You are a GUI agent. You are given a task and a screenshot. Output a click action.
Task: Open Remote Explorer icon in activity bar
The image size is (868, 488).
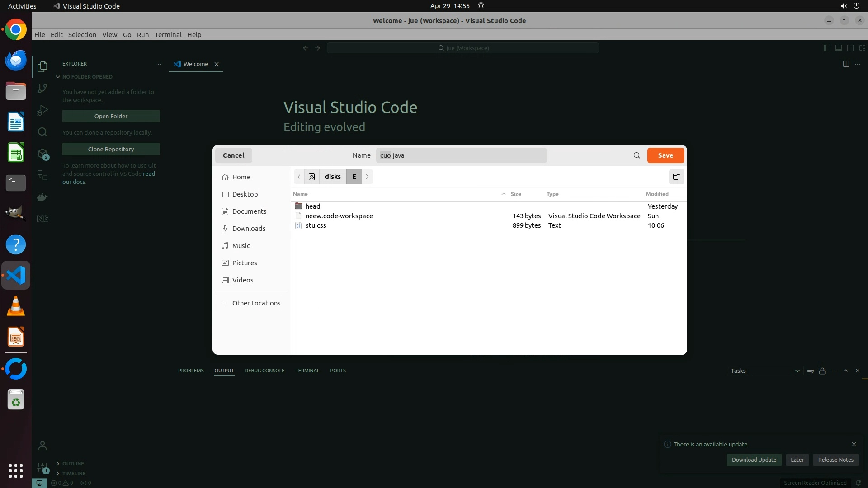pyautogui.click(x=42, y=175)
